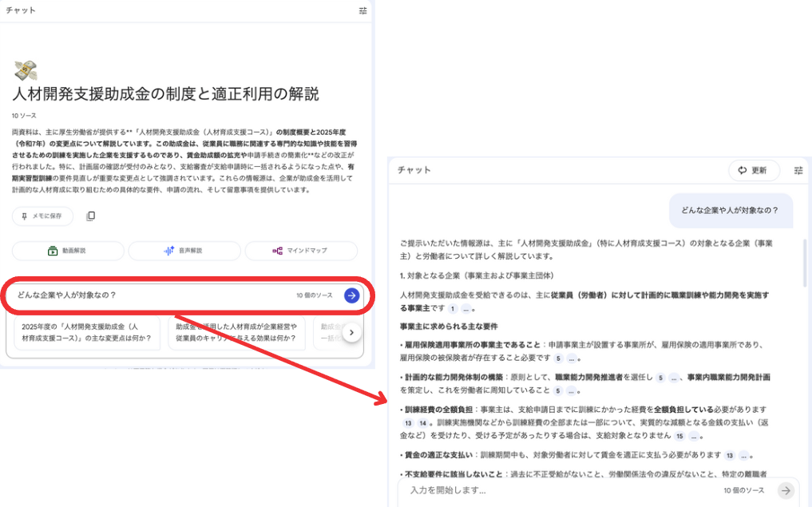Show next suggested questions with chevron arrow
The image size is (812, 507).
[x=351, y=333]
